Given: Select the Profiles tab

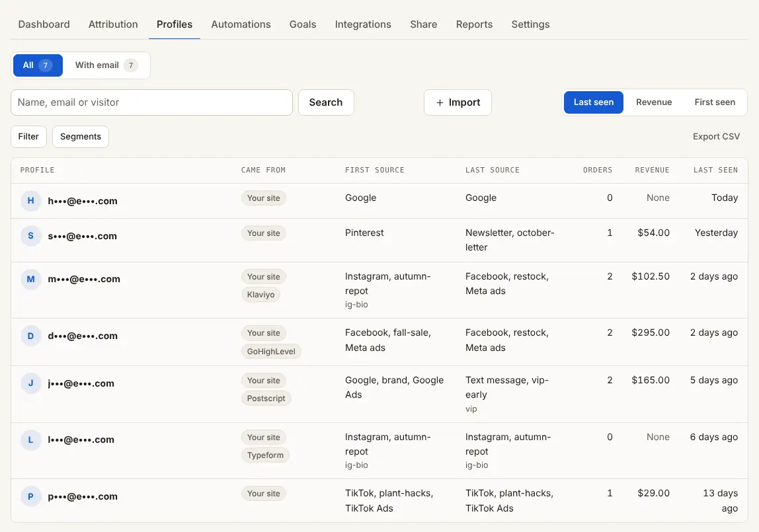Looking at the screenshot, I should (175, 24).
